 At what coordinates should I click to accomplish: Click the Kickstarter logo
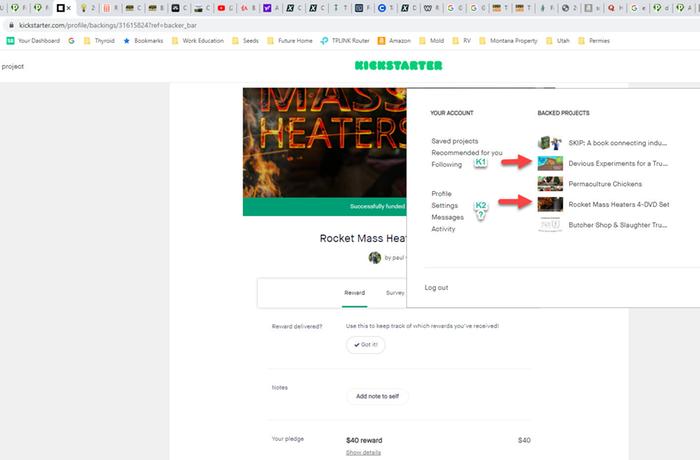pos(397,65)
